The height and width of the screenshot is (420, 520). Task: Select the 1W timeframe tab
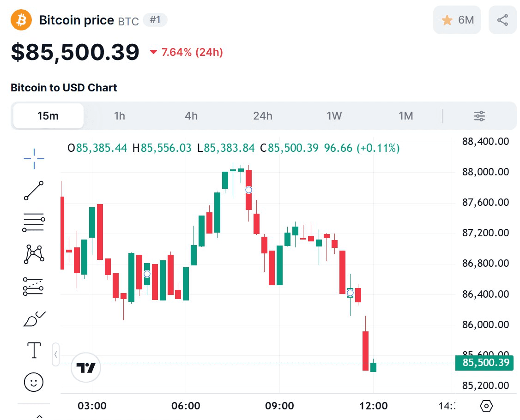(334, 116)
